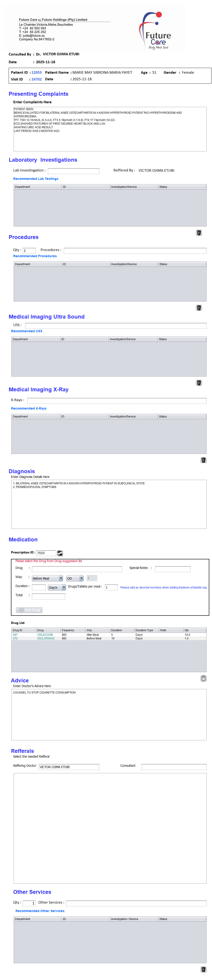This screenshot has width=212, height=980.
Task: Click trash icon below Laboratory Investigations table
Action: 199,233
